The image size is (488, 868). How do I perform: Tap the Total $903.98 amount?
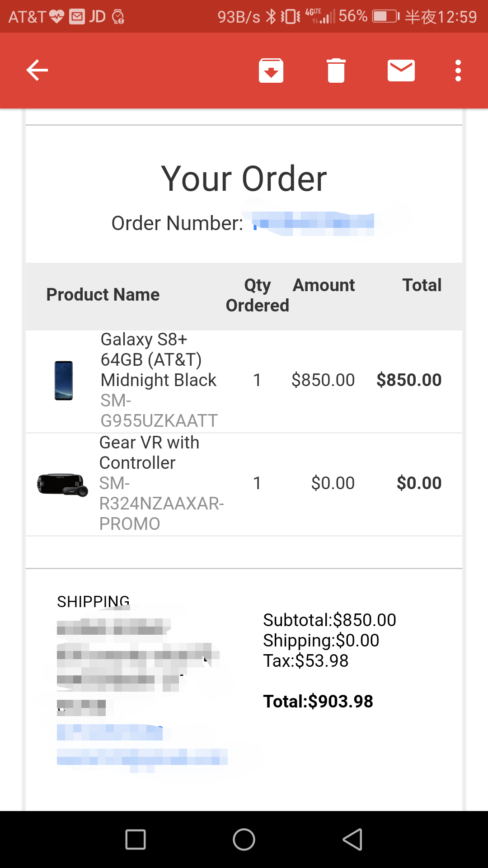(x=318, y=701)
